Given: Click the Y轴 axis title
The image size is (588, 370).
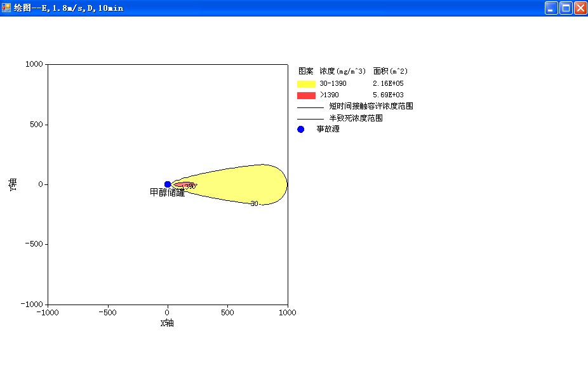Looking at the screenshot, I should 13,184.
